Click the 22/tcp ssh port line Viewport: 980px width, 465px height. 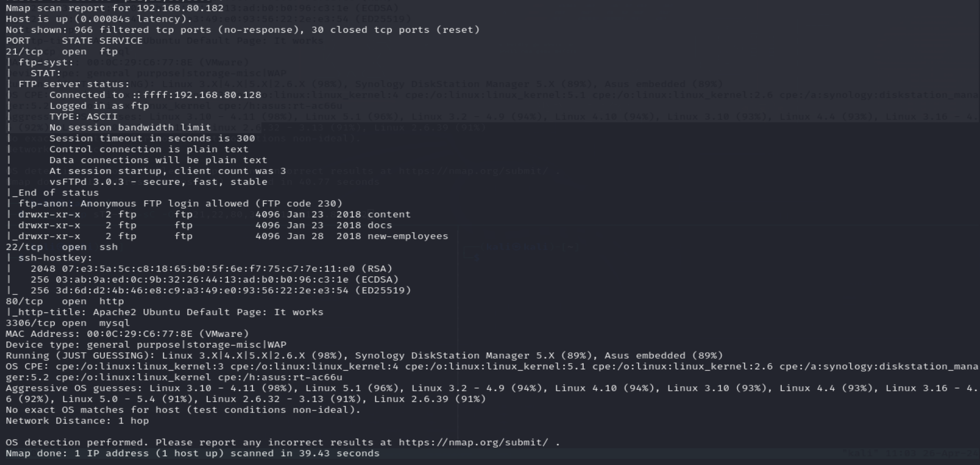pos(62,247)
